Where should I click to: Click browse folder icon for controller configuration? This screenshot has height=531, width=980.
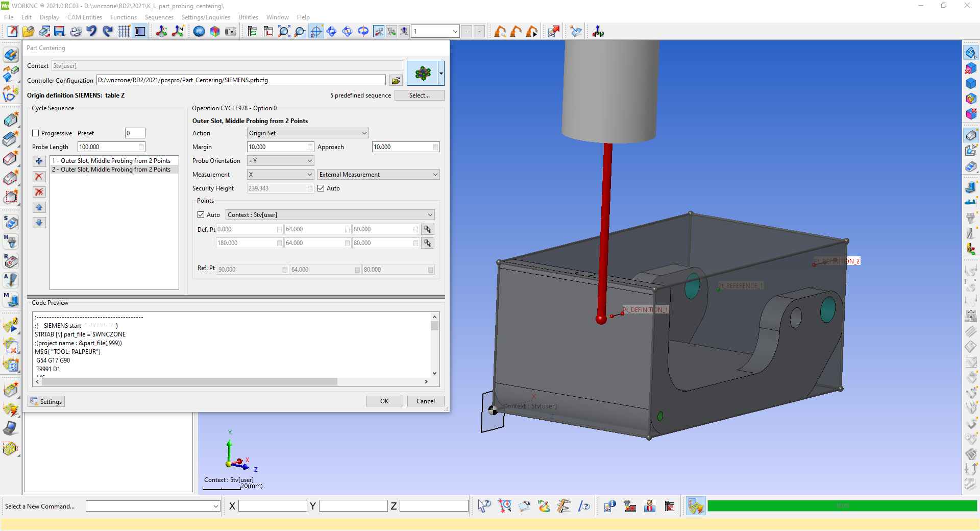pyautogui.click(x=396, y=80)
